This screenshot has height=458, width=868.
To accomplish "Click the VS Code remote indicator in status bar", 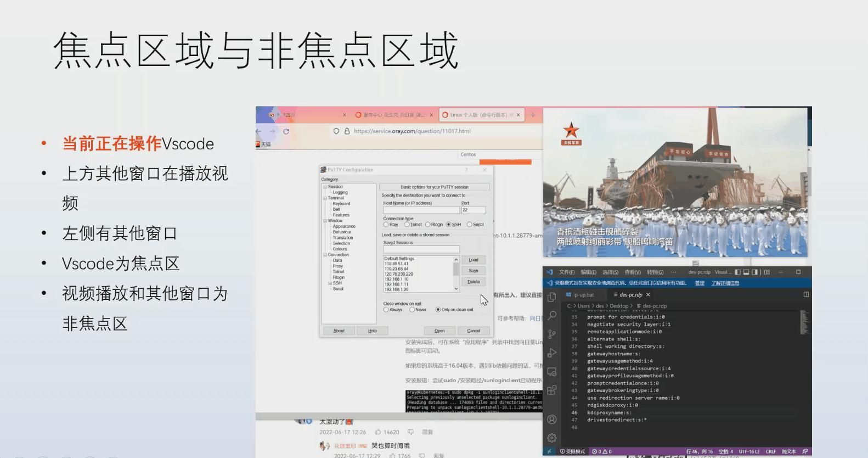I will (x=549, y=451).
